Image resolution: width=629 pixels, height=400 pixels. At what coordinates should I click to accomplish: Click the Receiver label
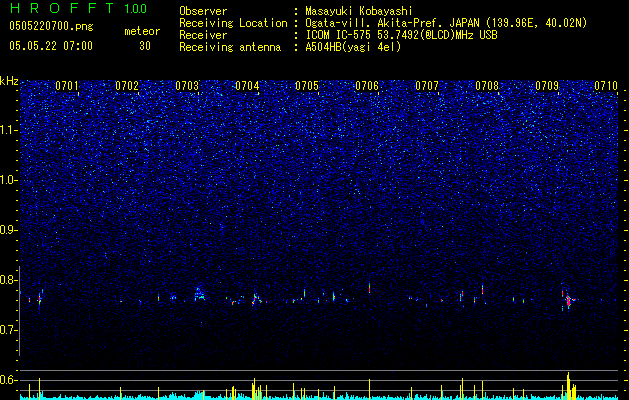pos(203,35)
